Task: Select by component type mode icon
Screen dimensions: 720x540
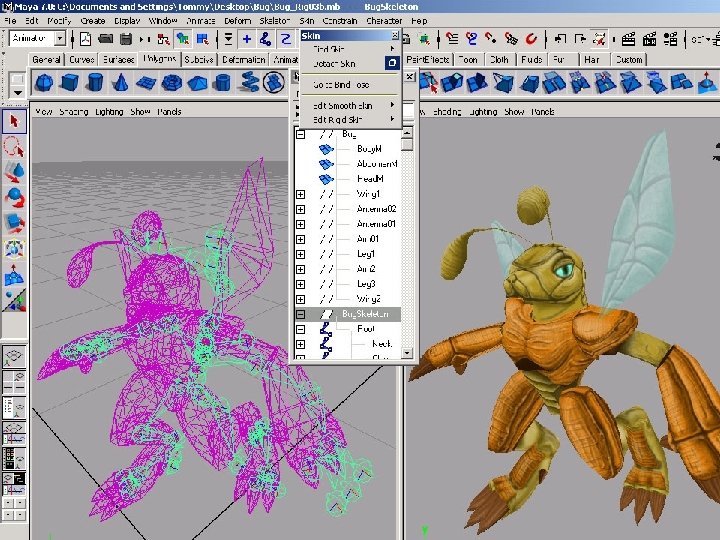Action: (202, 39)
